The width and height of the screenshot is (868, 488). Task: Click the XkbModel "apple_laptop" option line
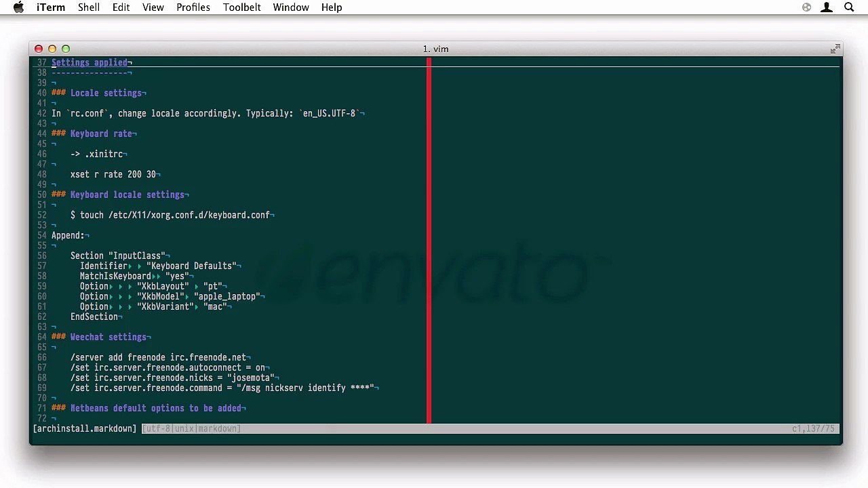(x=170, y=296)
